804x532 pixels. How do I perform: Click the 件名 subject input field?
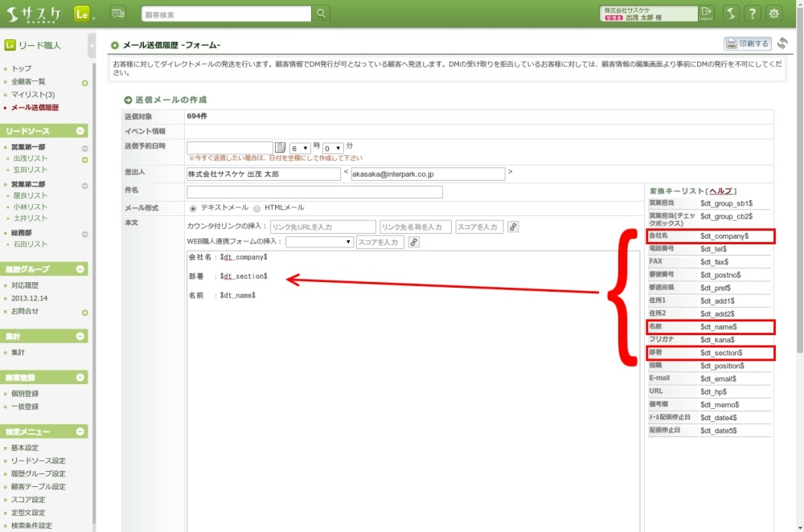tap(314, 192)
